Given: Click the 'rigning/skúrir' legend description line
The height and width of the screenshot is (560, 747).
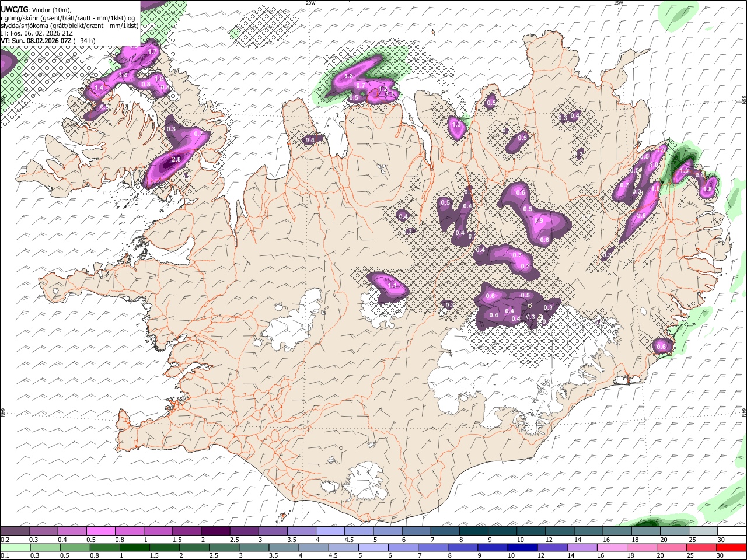Looking at the screenshot, I should coord(68,18).
